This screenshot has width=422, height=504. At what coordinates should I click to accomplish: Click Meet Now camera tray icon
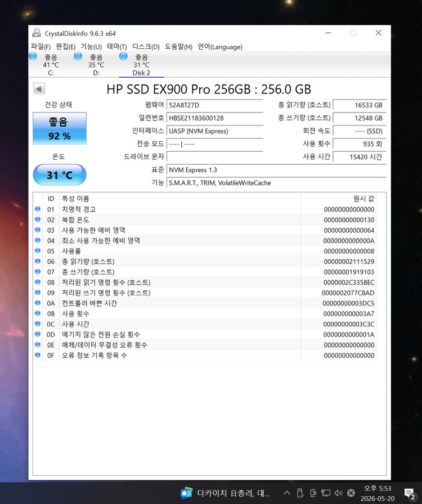[313, 493]
